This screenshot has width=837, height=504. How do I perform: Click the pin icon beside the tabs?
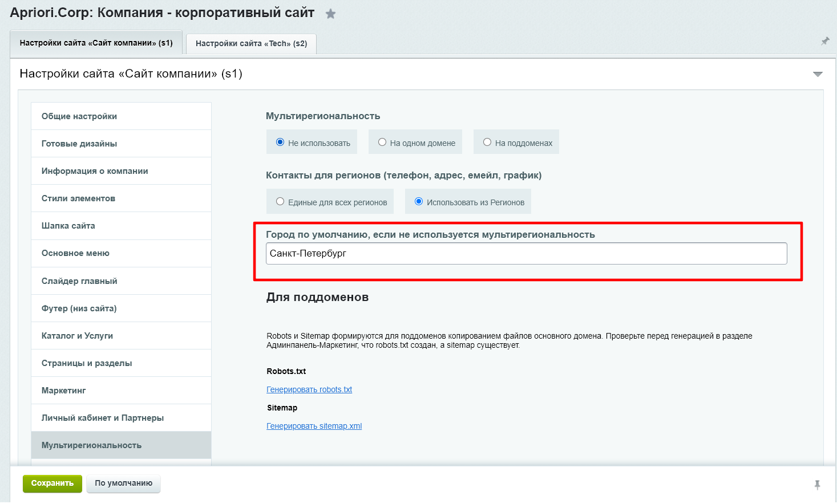(825, 42)
